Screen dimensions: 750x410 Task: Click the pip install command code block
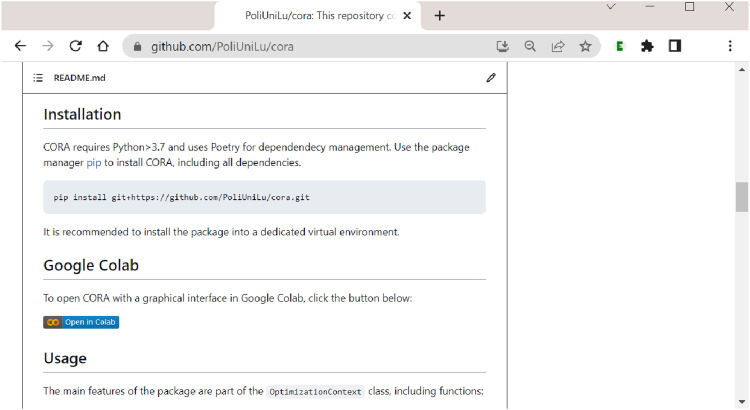265,197
